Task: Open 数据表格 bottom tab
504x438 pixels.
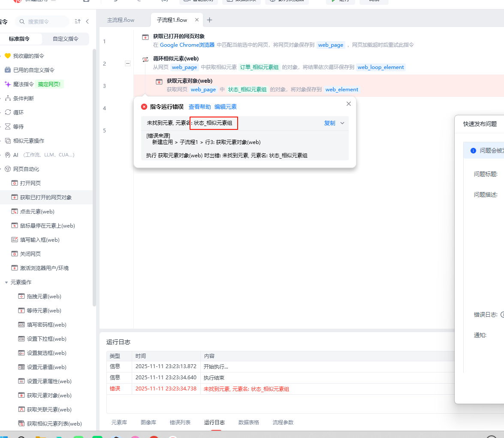Action: tap(249, 423)
